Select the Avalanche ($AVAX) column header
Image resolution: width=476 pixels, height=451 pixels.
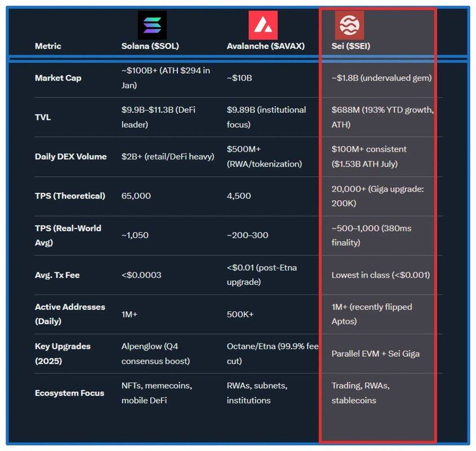[266, 46]
